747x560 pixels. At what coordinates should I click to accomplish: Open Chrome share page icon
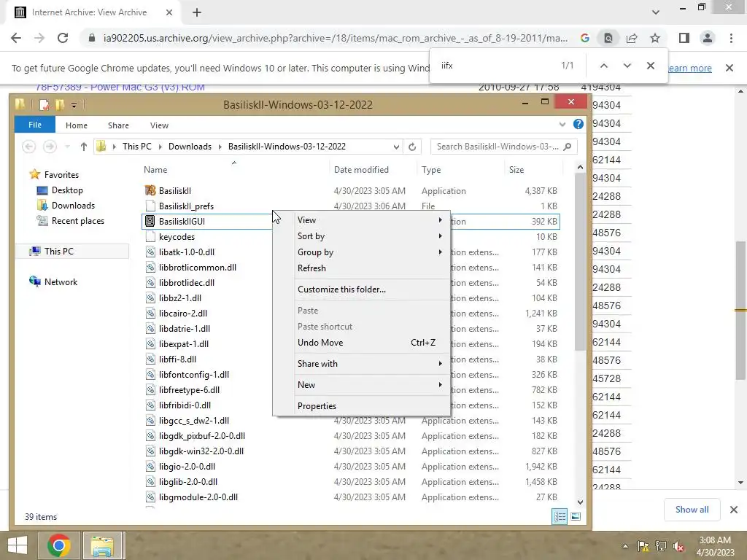point(632,38)
